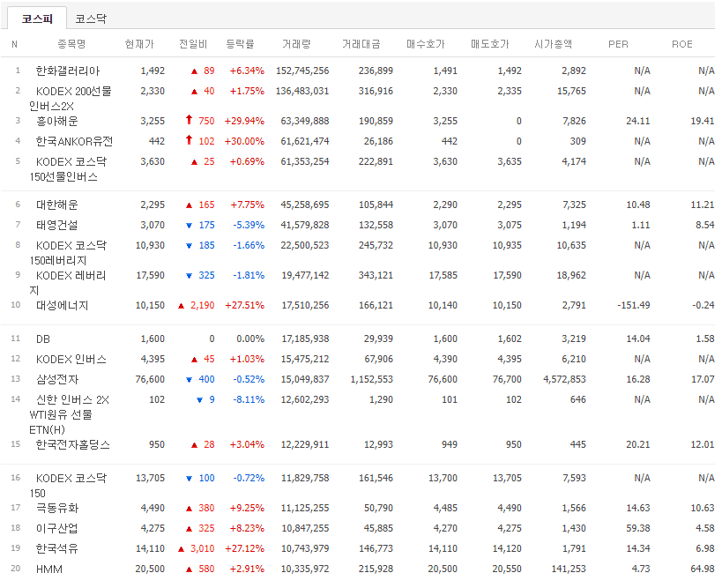Click the red up triangle for HMM

pos(189,569)
